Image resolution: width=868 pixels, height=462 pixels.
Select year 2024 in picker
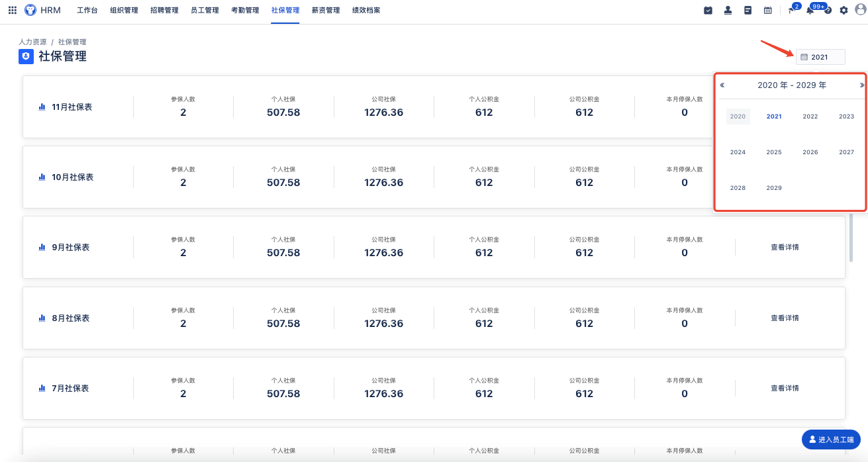738,152
